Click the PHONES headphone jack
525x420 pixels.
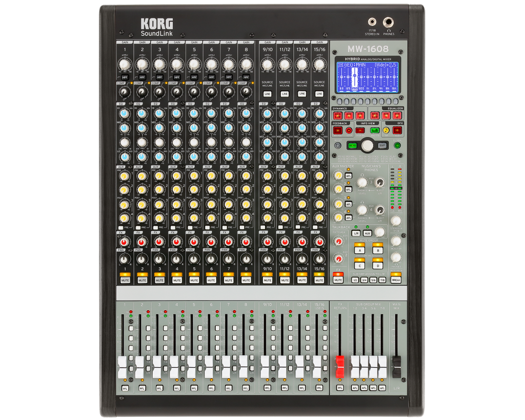[x=389, y=23]
